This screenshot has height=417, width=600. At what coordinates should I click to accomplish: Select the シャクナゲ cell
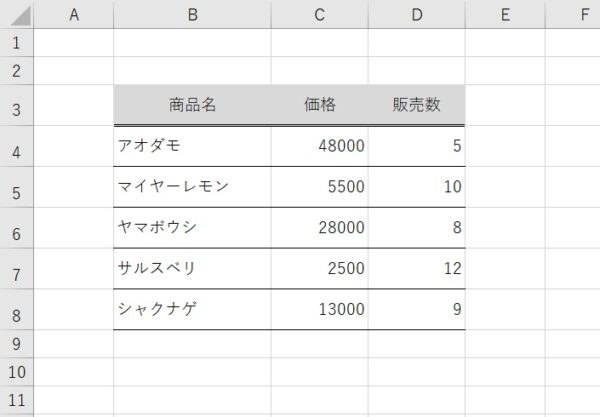(192, 310)
